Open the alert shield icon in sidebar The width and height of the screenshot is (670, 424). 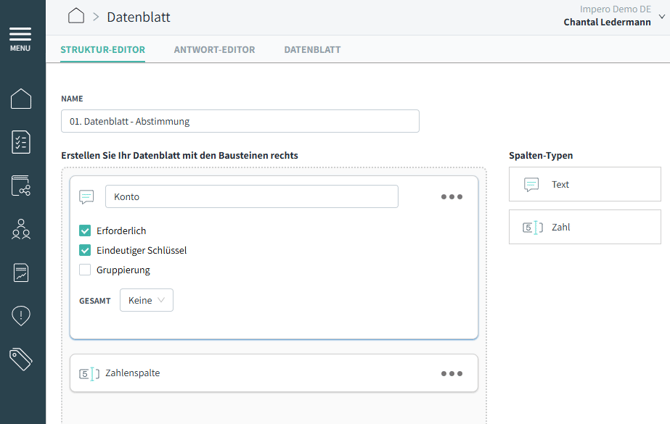tap(21, 316)
